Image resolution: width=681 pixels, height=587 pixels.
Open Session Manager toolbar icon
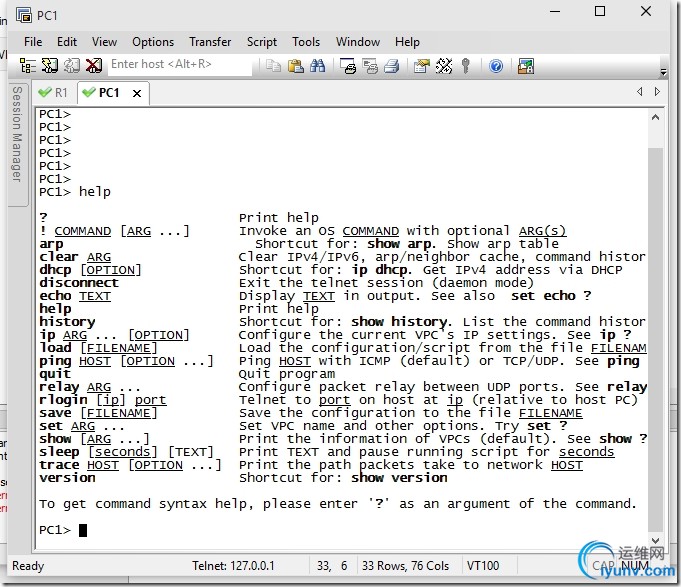(28, 66)
